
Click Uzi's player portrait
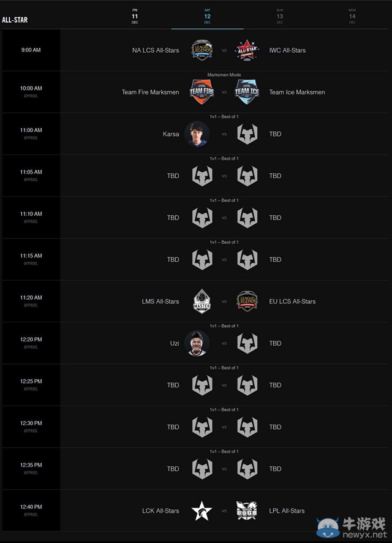[197, 343]
